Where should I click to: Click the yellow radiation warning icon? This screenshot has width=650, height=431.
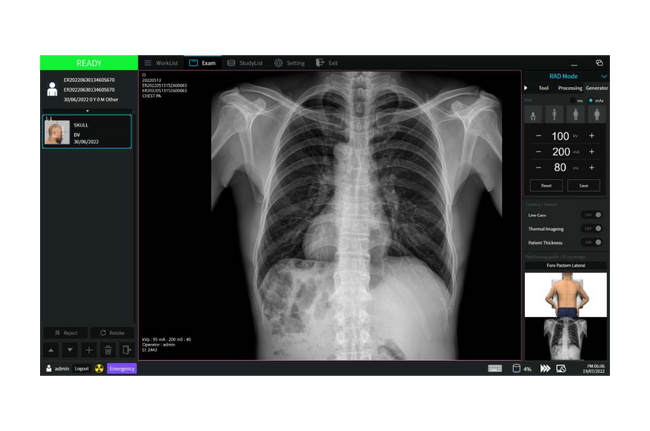tap(99, 369)
